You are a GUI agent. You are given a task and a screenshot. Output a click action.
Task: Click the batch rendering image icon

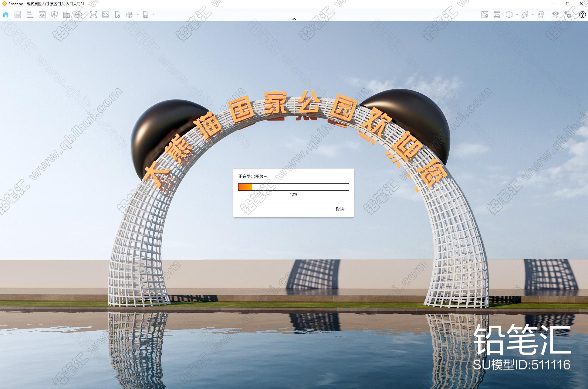click(106, 15)
